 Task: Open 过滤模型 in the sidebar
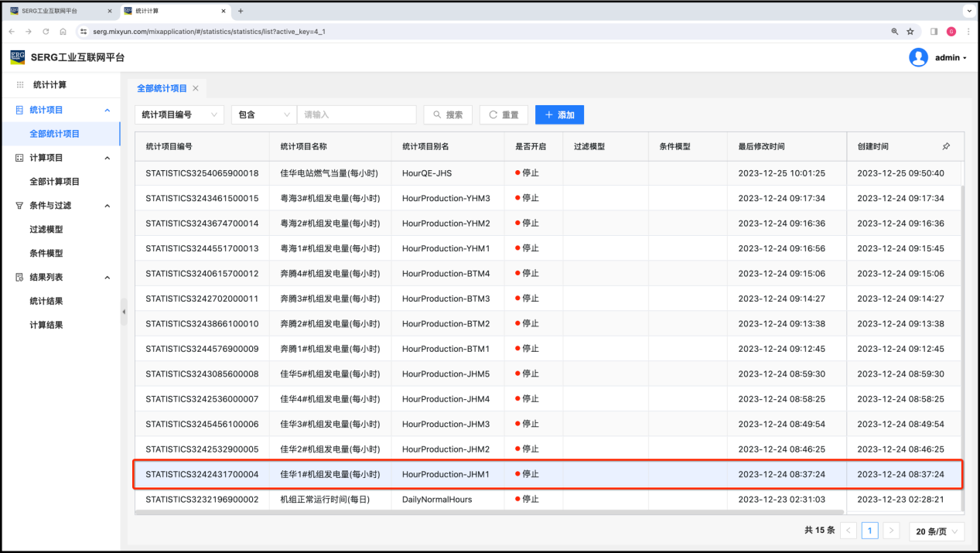coord(46,230)
